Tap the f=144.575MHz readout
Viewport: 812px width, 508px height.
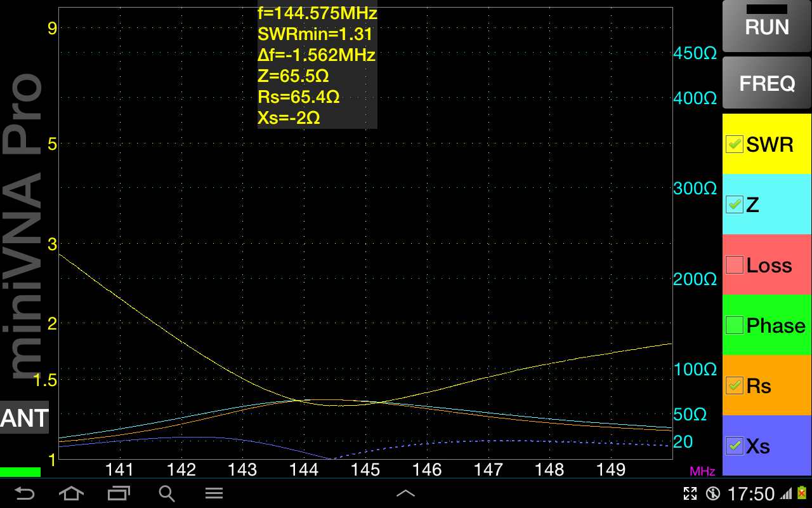pyautogui.click(x=317, y=13)
